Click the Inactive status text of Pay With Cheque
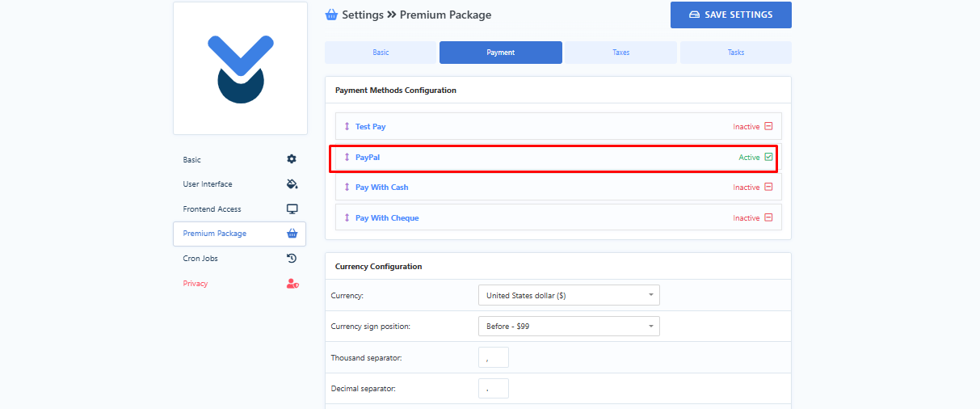The width and height of the screenshot is (980, 409). click(747, 218)
